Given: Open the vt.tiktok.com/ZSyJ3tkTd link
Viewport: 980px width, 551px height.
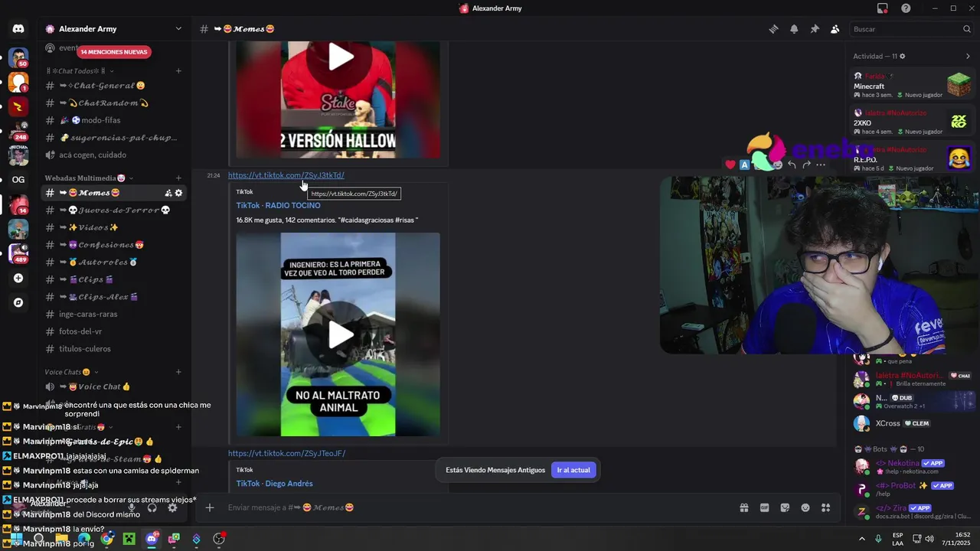Looking at the screenshot, I should [286, 175].
